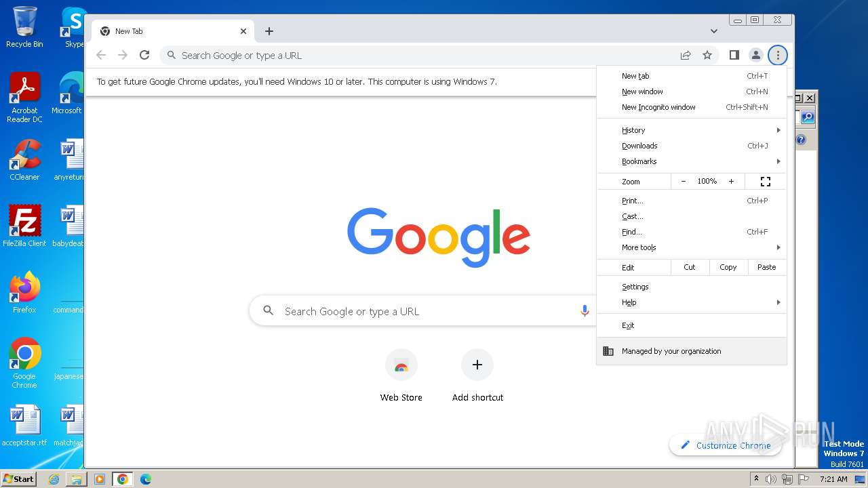The height and width of the screenshot is (488, 868).
Task: Open the Web Store shortcut
Action: tap(401, 376)
